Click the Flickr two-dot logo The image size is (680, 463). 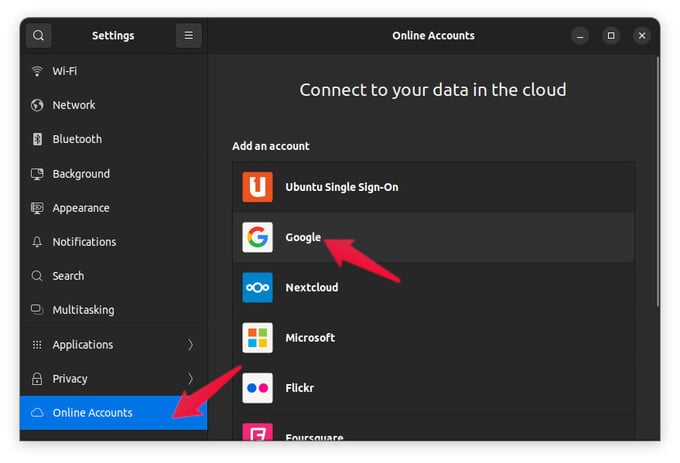pyautogui.click(x=258, y=388)
